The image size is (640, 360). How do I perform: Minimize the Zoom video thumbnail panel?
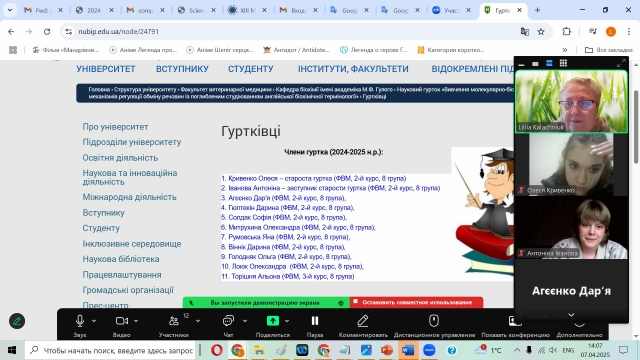[521, 64]
